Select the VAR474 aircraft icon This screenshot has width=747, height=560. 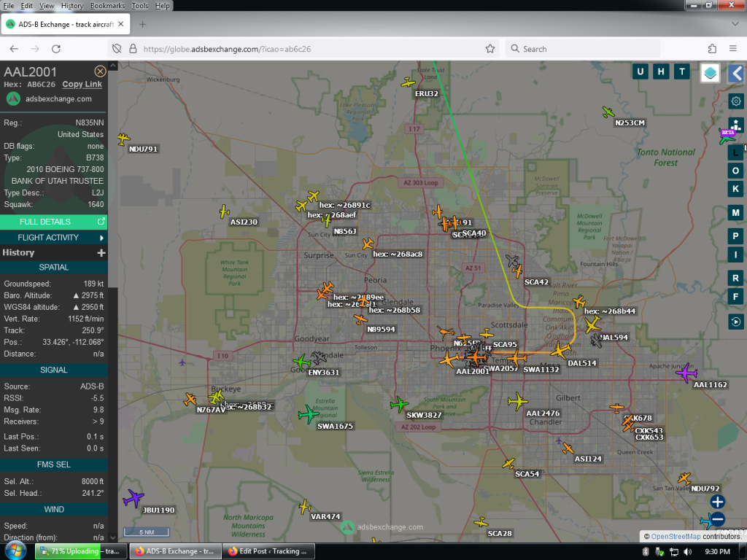pyautogui.click(x=304, y=507)
